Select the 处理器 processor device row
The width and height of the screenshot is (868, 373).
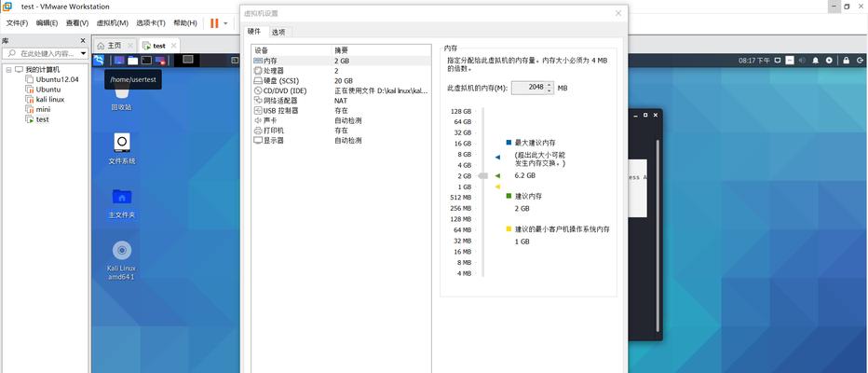coord(341,71)
